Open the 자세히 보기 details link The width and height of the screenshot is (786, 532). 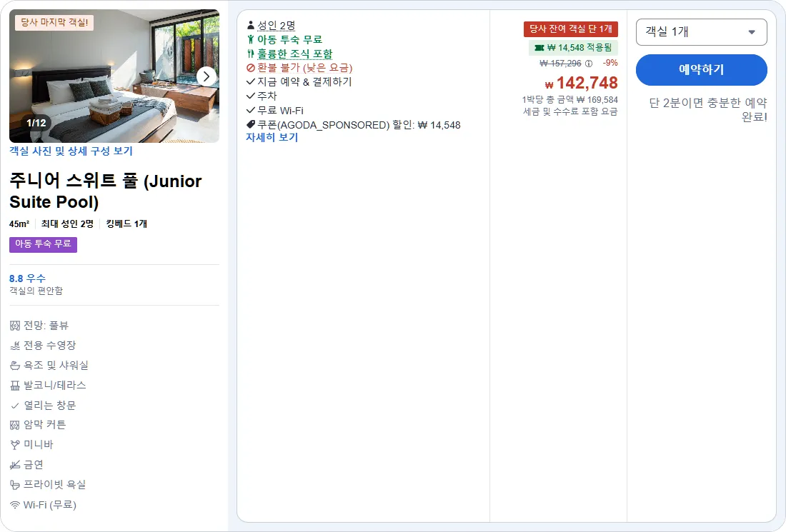click(272, 137)
